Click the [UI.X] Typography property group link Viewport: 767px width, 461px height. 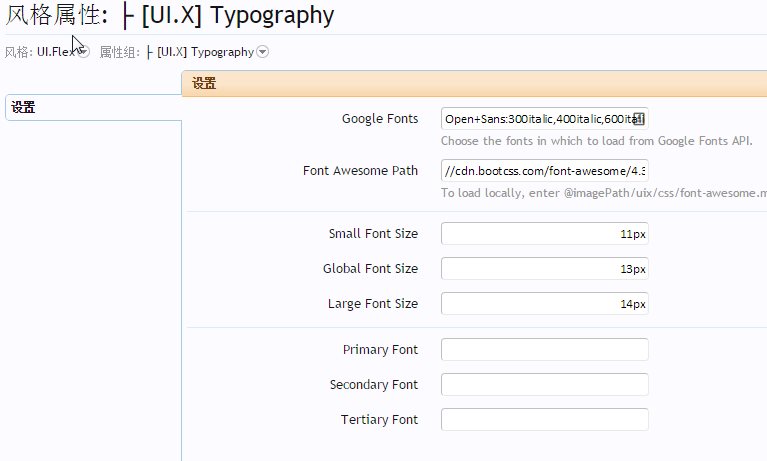205,52
